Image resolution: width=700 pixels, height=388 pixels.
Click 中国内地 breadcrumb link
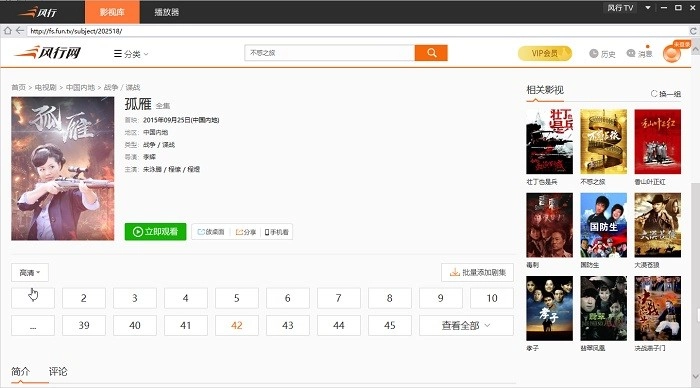tap(80, 88)
